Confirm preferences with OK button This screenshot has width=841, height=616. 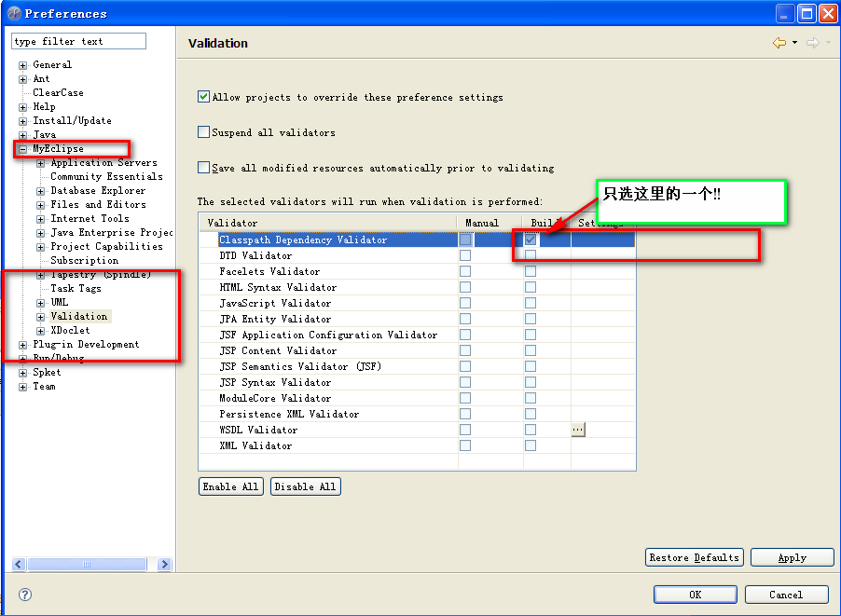pos(696,595)
